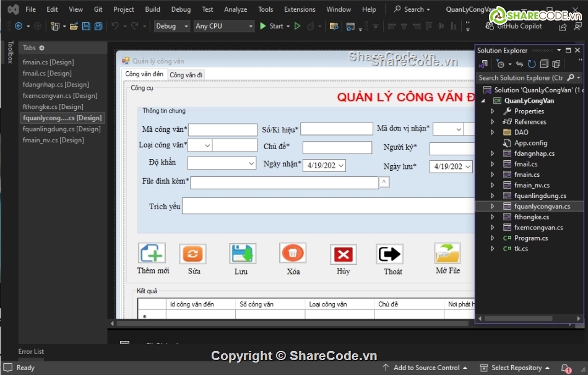Click the green Start debugging play icon
Image resolution: width=588 pixels, height=375 pixels.
click(263, 26)
